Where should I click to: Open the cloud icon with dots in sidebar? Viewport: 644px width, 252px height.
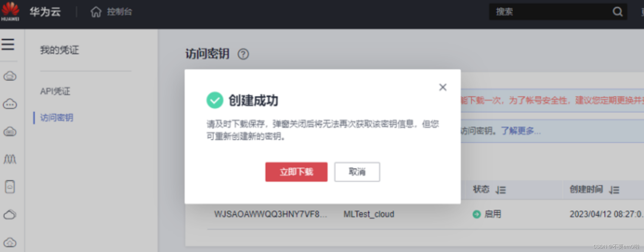(x=10, y=104)
